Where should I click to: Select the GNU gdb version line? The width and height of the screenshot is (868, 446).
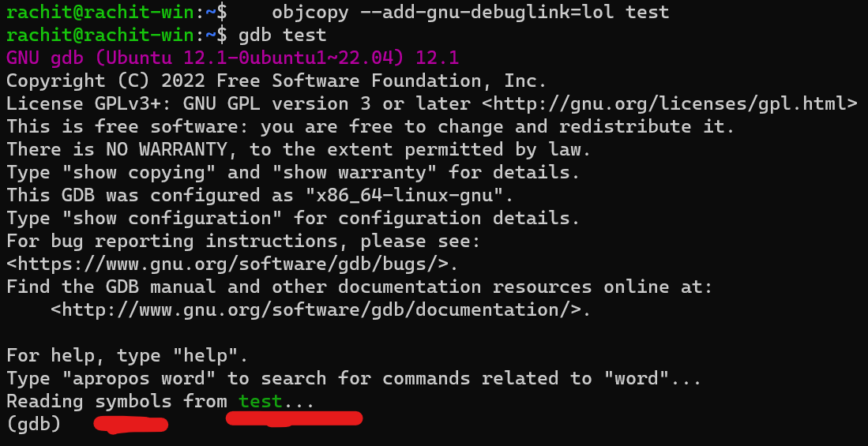(x=232, y=58)
